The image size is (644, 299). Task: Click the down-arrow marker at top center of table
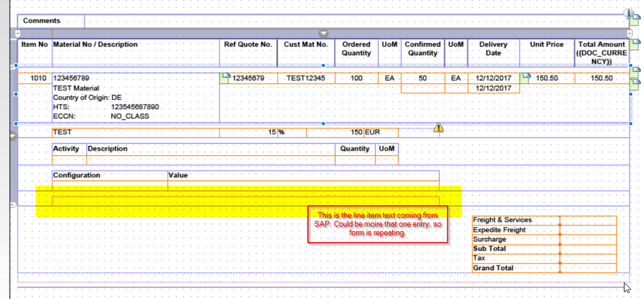pyautogui.click(x=325, y=33)
